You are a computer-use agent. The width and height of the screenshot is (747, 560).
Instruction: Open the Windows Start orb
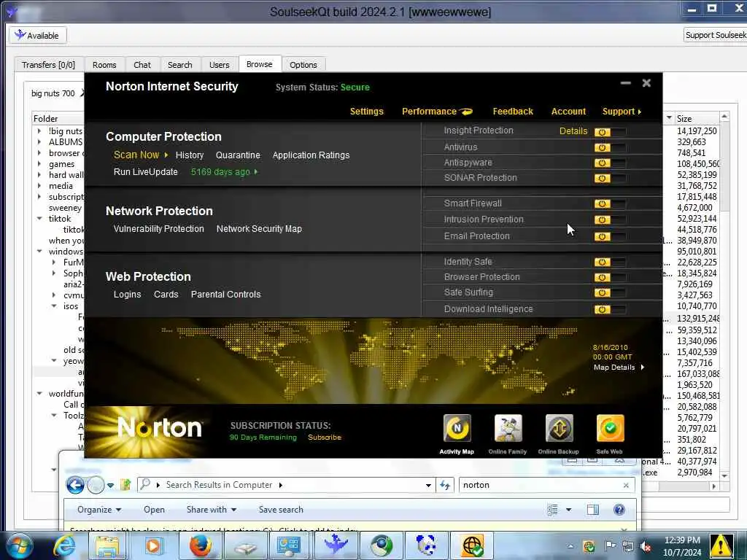[x=20, y=545]
